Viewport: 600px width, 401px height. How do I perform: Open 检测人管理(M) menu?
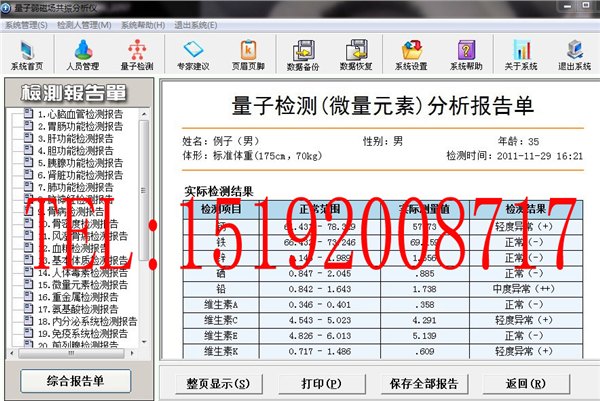tap(84, 25)
